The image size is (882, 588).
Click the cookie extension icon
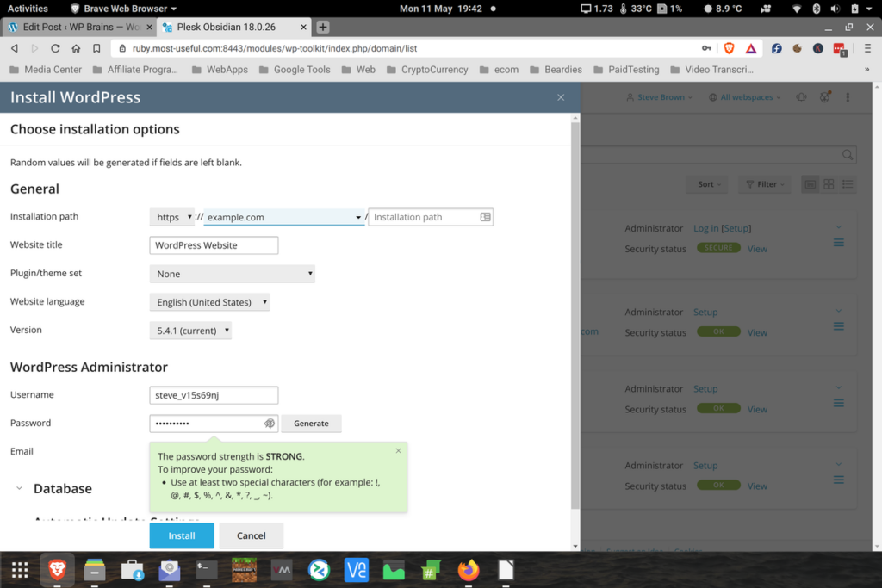pyautogui.click(x=797, y=48)
